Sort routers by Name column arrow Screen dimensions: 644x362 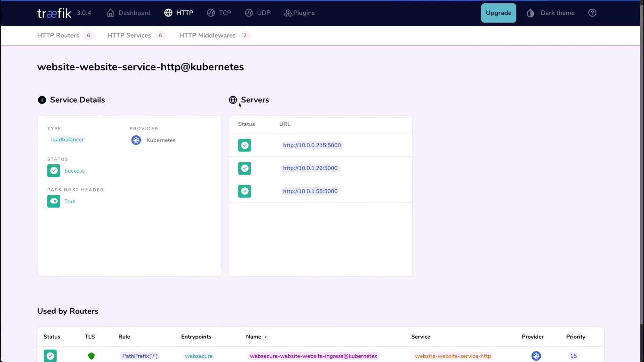266,337
